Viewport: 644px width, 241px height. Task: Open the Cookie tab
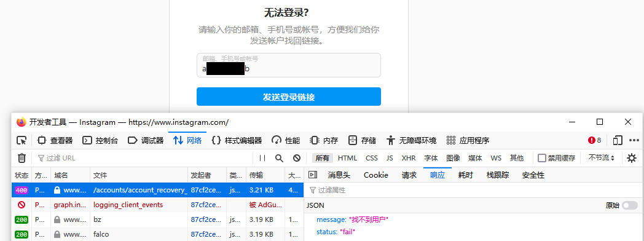click(376, 175)
